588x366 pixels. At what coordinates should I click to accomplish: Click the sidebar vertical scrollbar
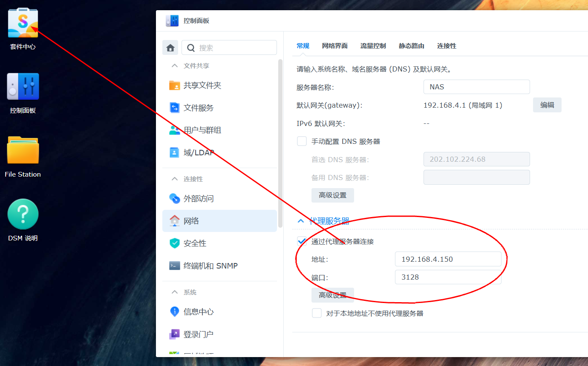tap(280, 143)
